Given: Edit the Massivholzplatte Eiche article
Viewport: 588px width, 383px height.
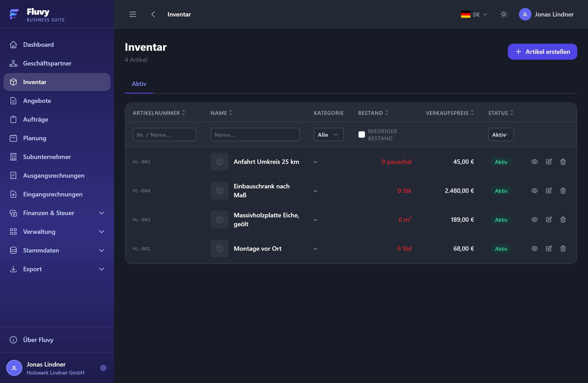Looking at the screenshot, I should pyautogui.click(x=549, y=220).
